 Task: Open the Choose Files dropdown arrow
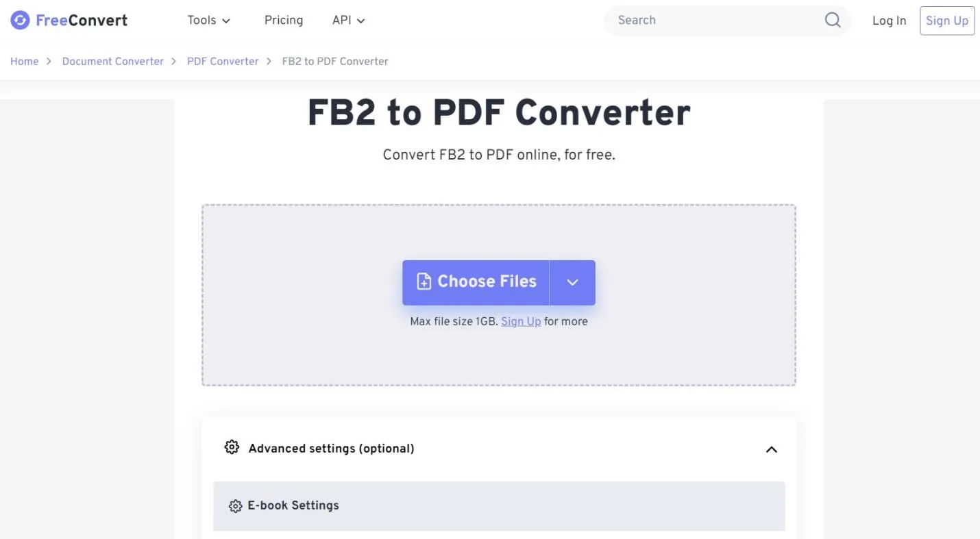click(572, 282)
